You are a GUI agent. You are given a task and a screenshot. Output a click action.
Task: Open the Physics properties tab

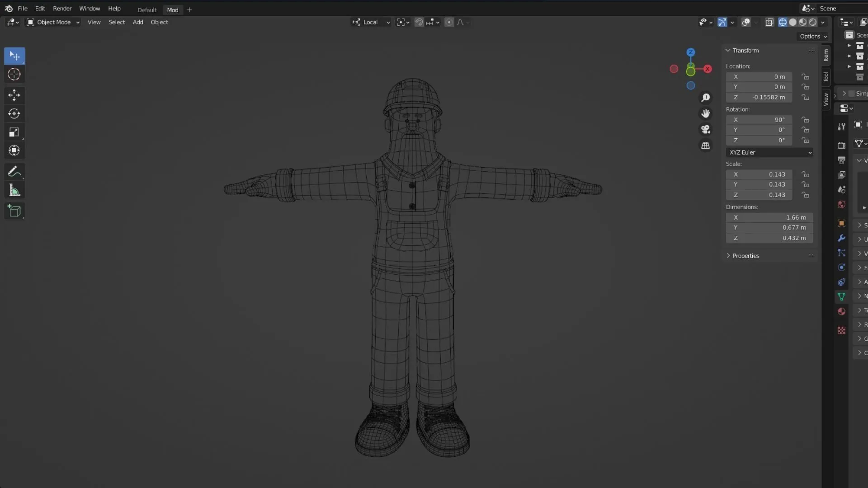point(841,267)
